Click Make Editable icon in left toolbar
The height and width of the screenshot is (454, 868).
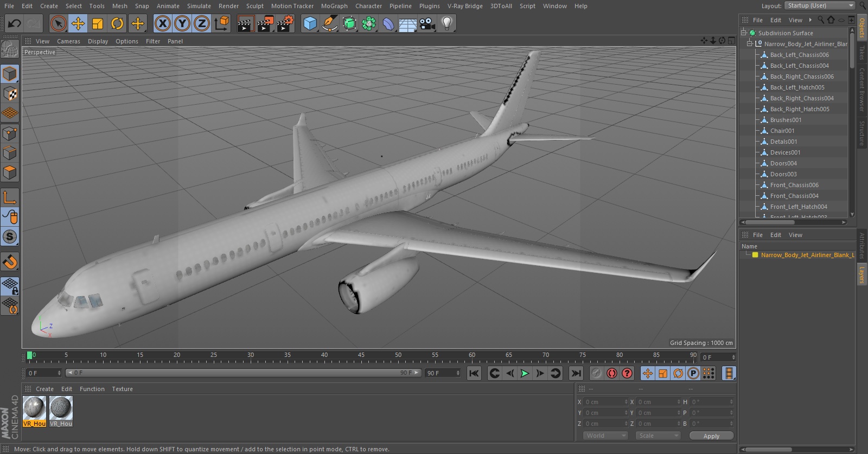[x=10, y=49]
